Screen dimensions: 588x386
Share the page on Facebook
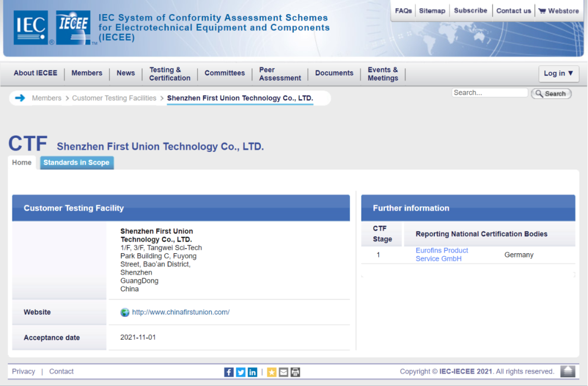click(229, 372)
